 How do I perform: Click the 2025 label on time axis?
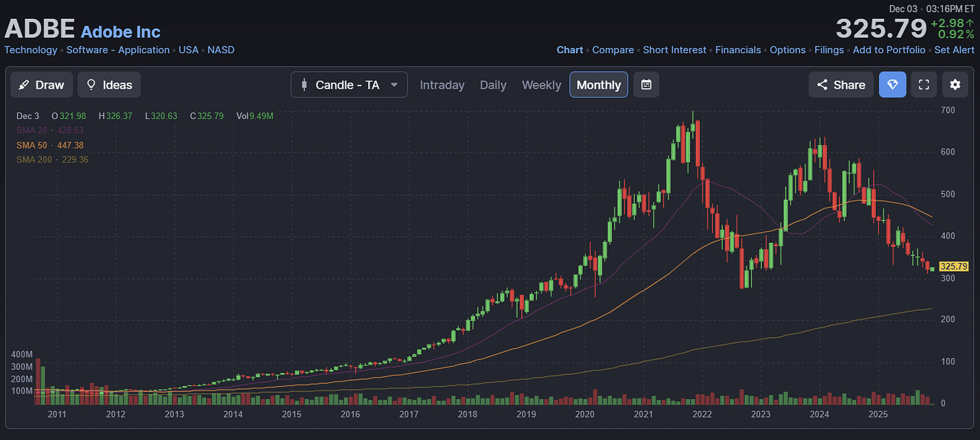coord(878,414)
